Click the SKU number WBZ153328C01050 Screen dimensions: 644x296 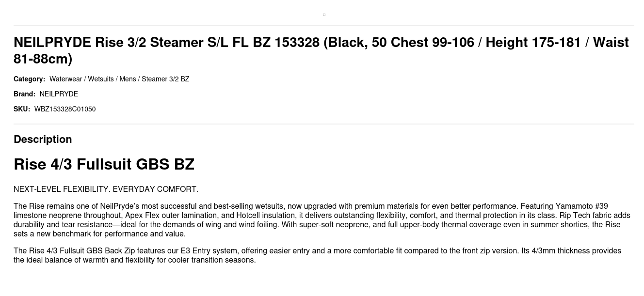tap(65, 109)
